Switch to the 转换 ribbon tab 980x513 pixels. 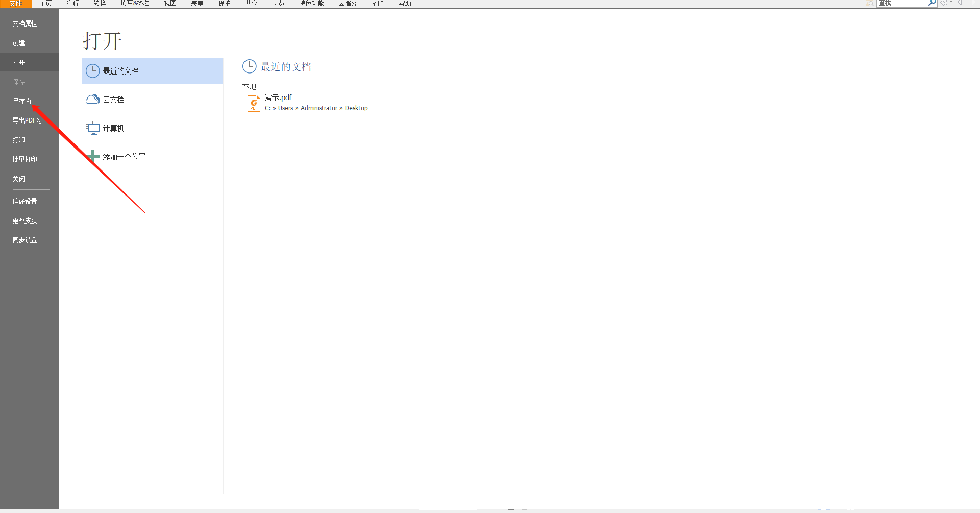click(100, 4)
